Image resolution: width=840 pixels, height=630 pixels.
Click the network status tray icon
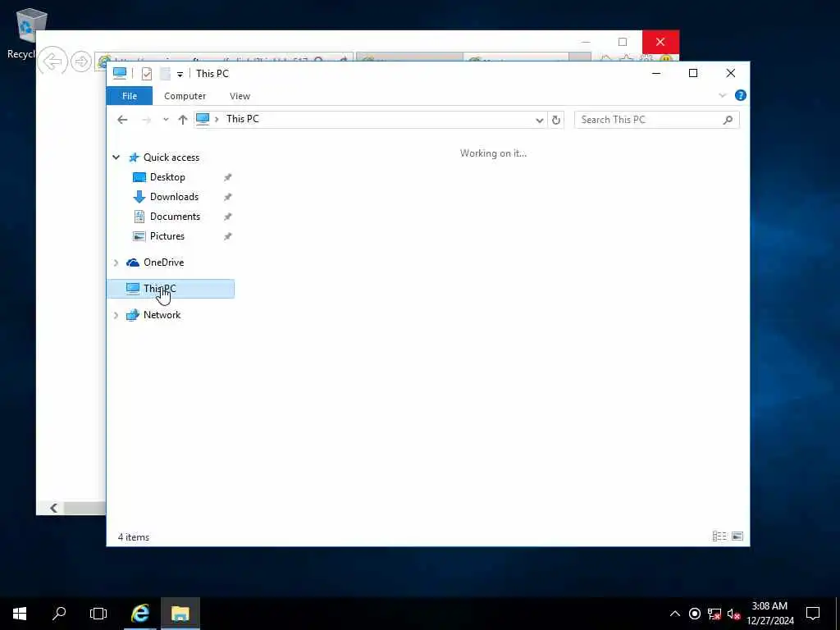[x=714, y=614]
